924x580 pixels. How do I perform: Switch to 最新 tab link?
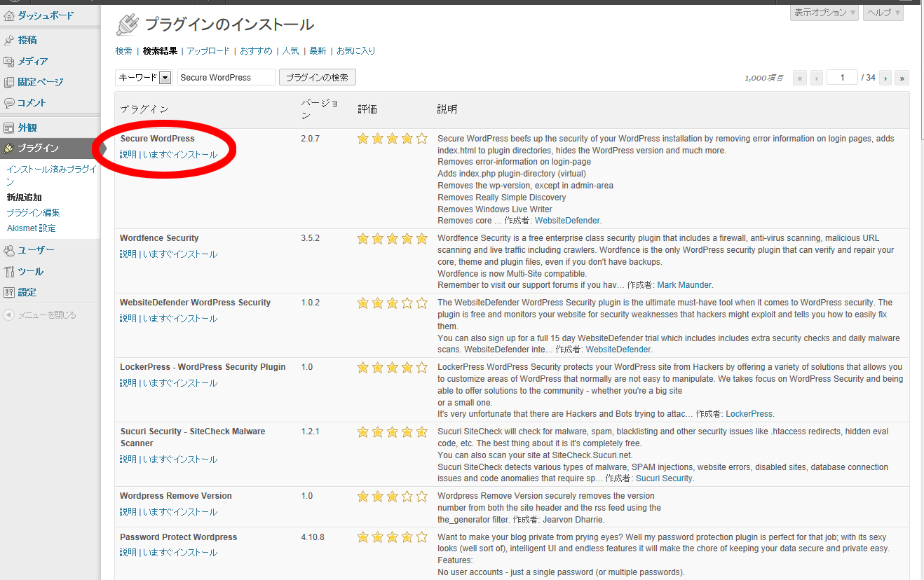pos(318,51)
